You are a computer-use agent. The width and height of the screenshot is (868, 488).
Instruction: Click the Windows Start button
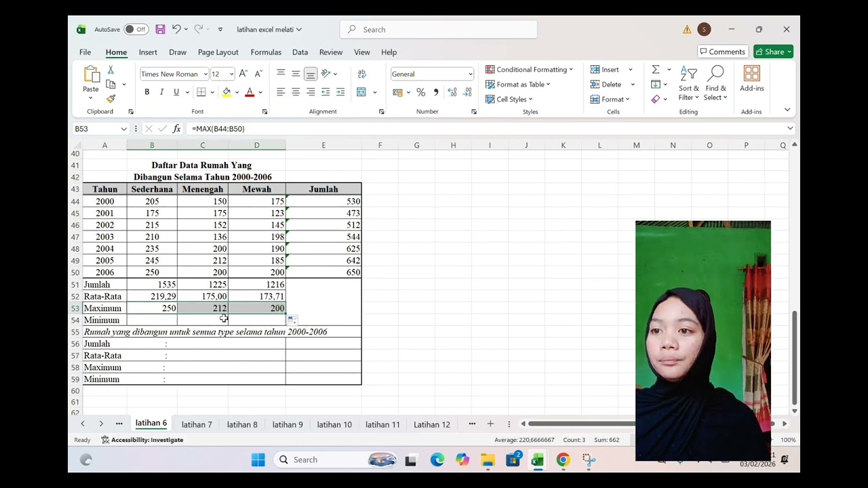pyautogui.click(x=258, y=460)
